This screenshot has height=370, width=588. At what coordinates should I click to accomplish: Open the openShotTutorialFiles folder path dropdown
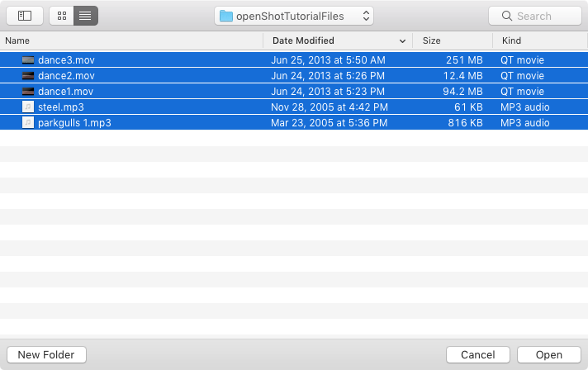294,16
